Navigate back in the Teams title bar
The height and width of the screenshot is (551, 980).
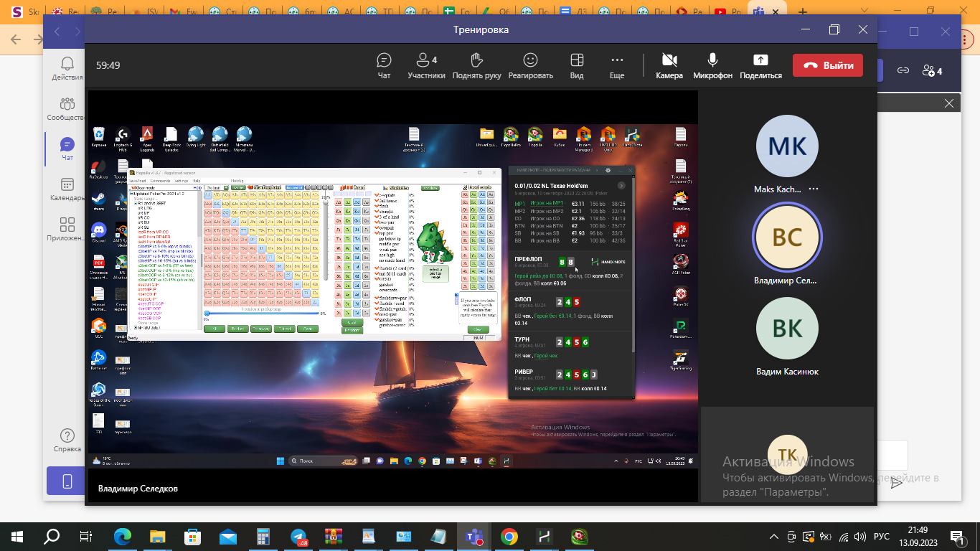tap(57, 31)
